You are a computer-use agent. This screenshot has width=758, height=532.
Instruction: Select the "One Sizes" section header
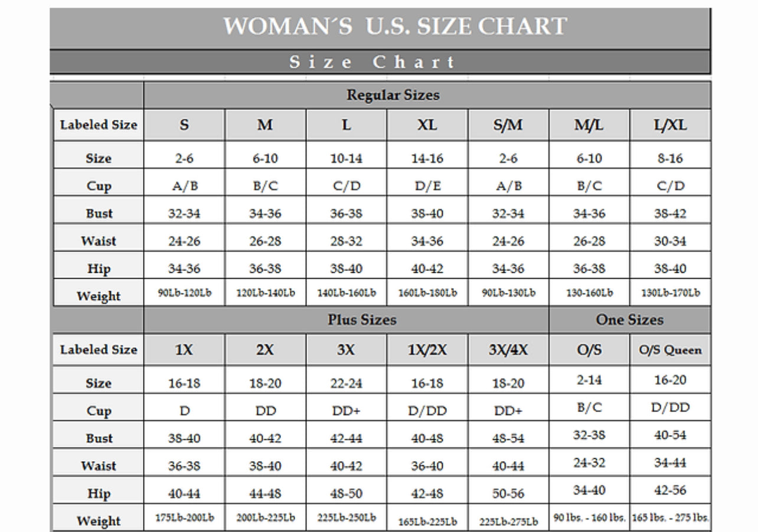pos(629,320)
